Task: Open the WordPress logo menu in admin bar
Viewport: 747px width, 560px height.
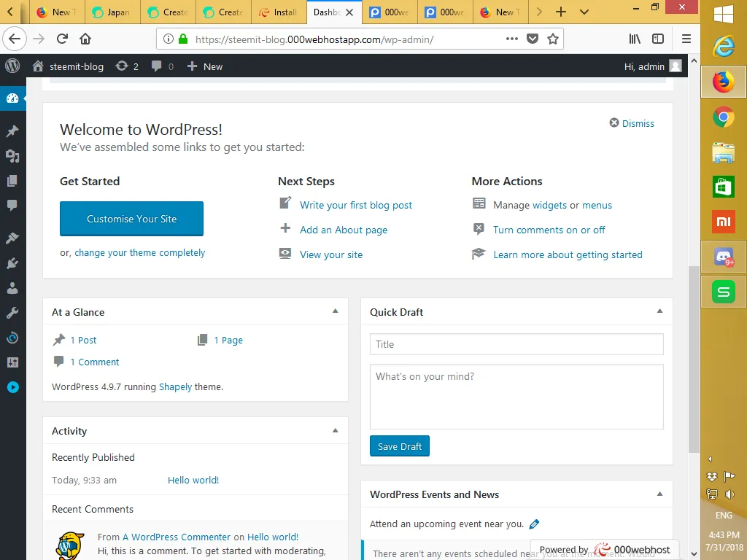Action: tap(12, 66)
